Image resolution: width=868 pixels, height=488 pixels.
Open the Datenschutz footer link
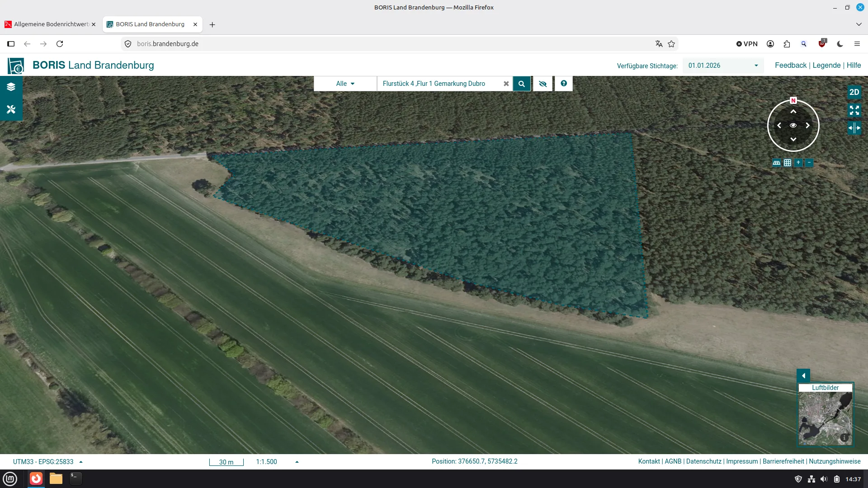[703, 461]
